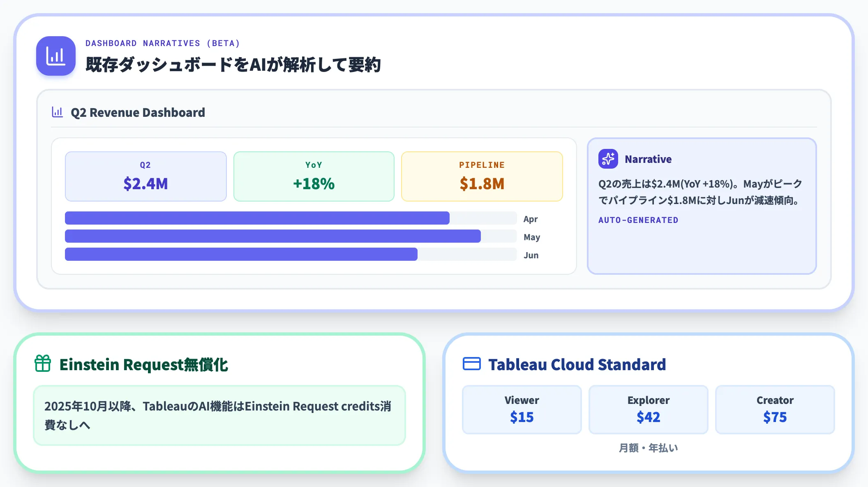The image size is (868, 487).
Task: Click the Jun revenue bar
Action: [x=241, y=254]
